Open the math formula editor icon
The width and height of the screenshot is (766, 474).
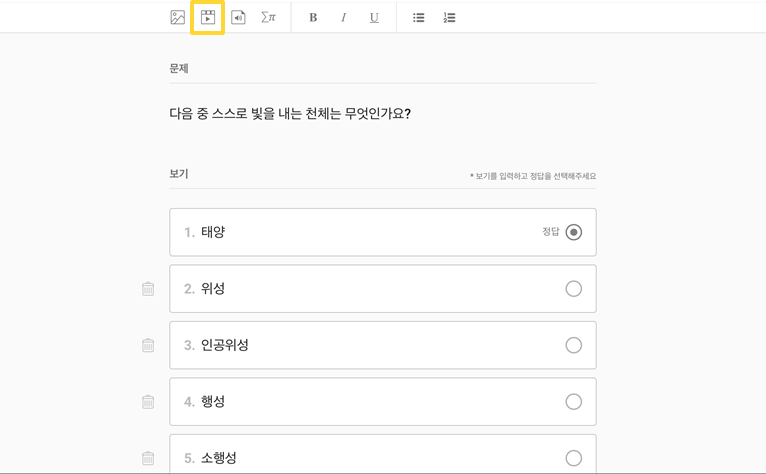pyautogui.click(x=268, y=17)
